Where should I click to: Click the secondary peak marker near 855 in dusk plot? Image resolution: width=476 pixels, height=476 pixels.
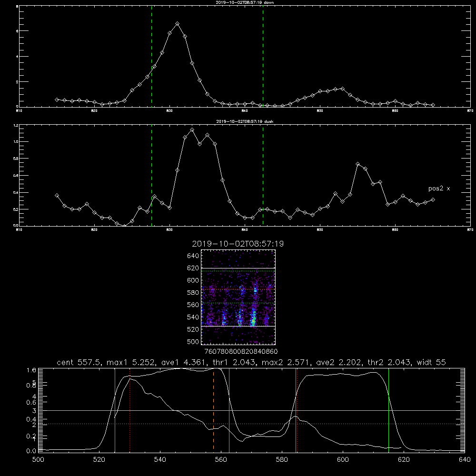(x=357, y=164)
